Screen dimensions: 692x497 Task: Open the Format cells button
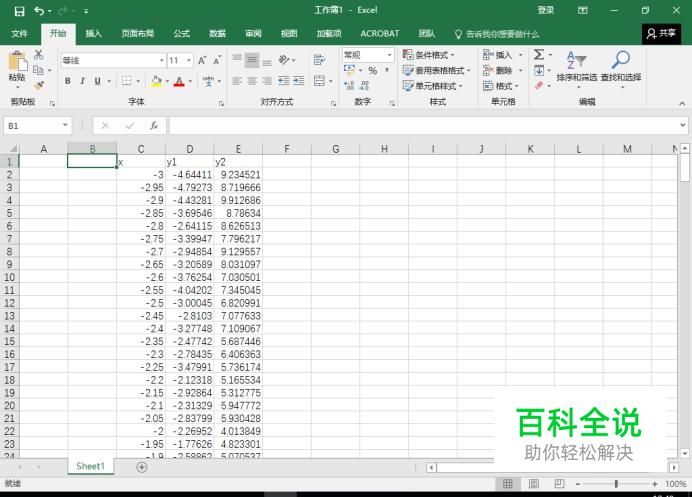tap(500, 86)
